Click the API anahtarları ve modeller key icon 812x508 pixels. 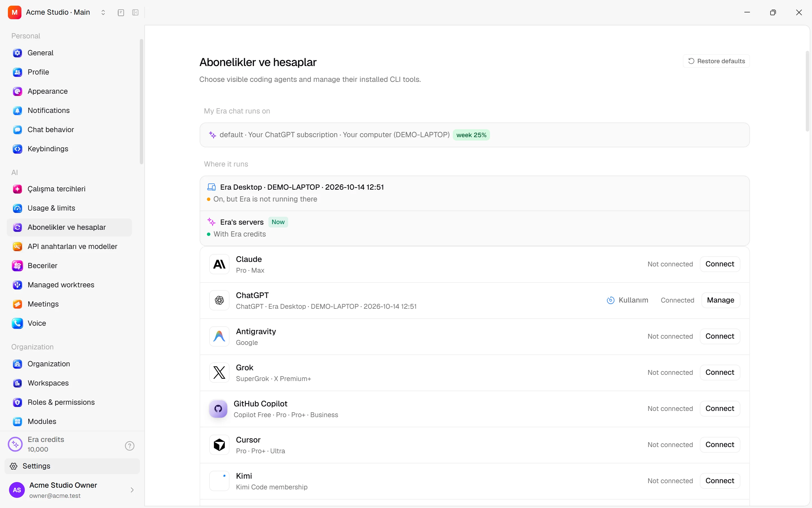(17, 246)
